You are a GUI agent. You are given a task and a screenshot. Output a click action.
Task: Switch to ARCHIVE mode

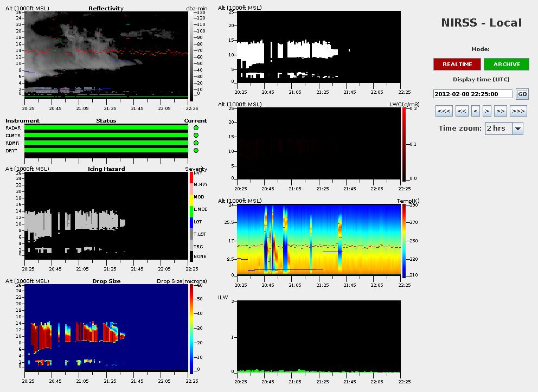pyautogui.click(x=506, y=64)
